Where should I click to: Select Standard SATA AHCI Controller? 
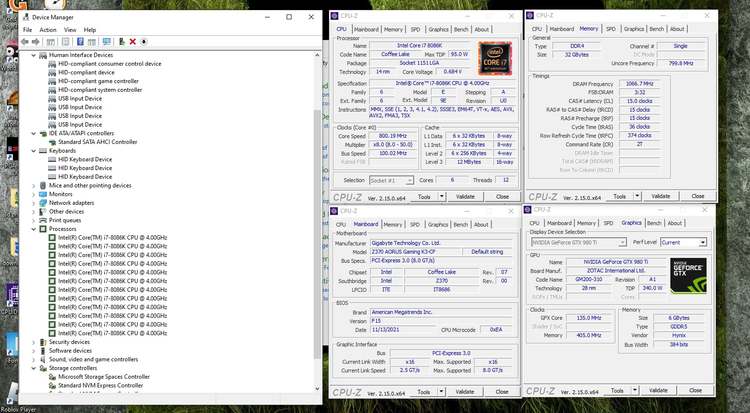point(98,142)
